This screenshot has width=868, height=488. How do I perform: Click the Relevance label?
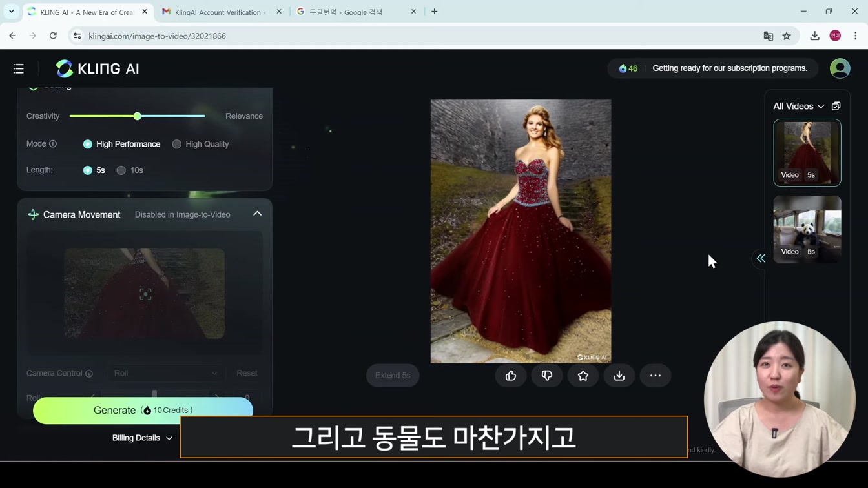click(x=244, y=116)
